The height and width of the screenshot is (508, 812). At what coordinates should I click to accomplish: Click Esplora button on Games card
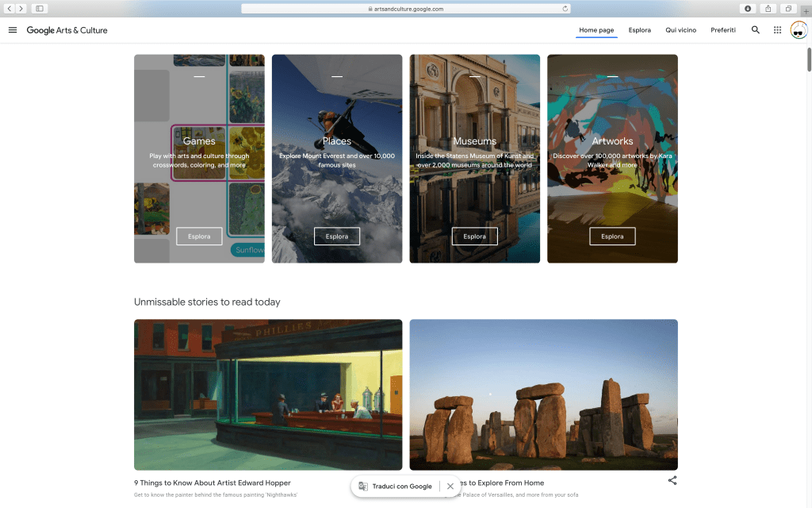(x=199, y=237)
